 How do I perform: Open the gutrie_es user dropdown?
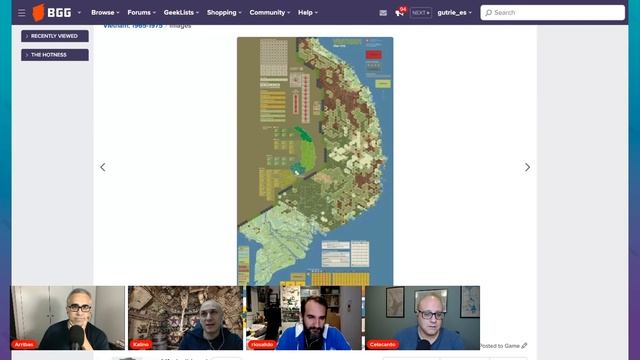click(454, 13)
